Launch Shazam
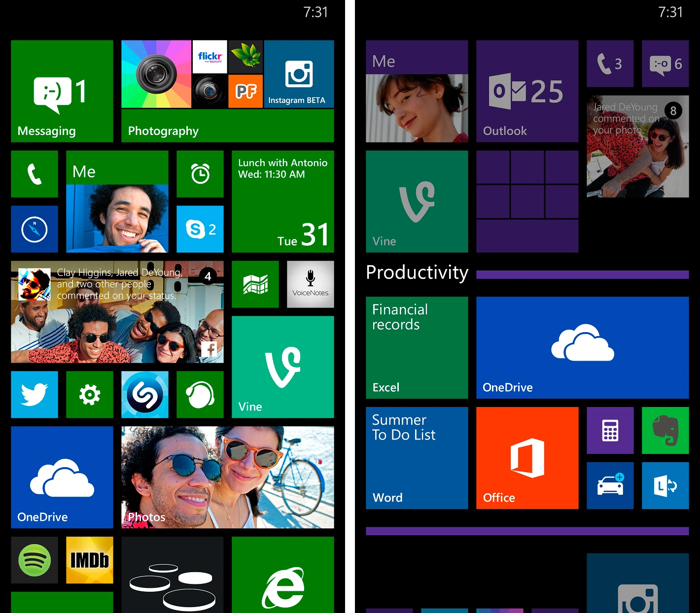This screenshot has width=700, height=613. [144, 395]
